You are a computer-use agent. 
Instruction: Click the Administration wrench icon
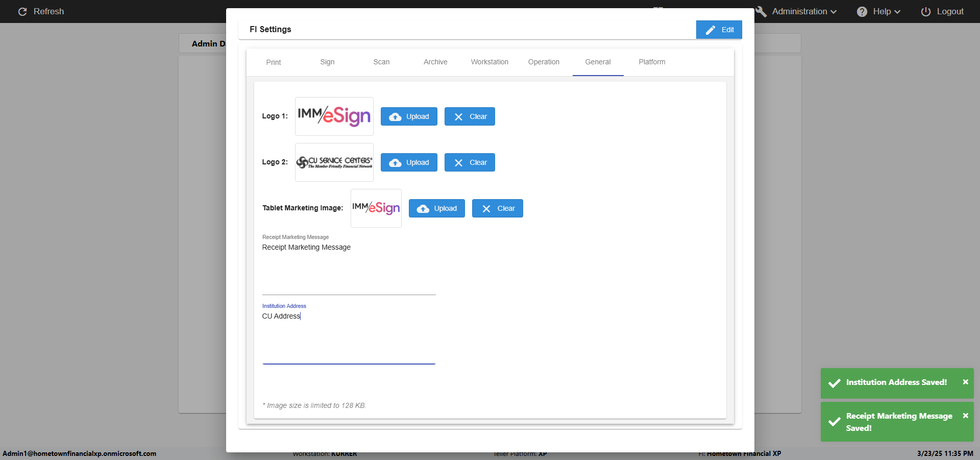coord(761,11)
